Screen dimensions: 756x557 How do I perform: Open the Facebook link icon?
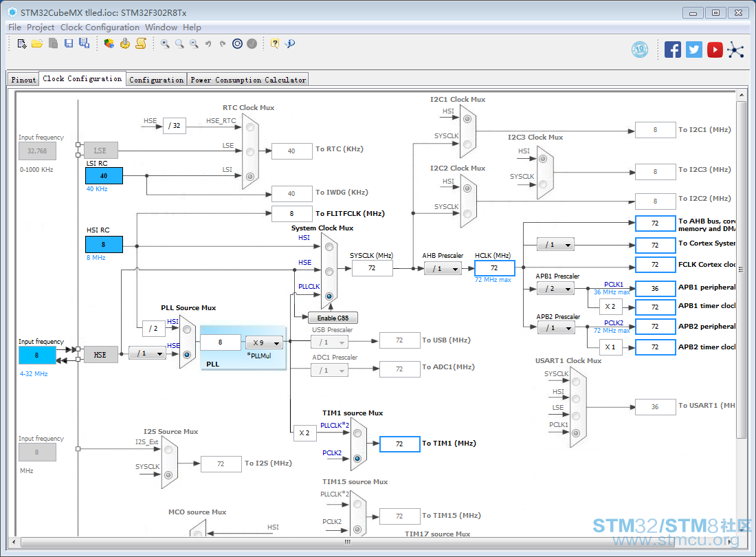point(673,50)
